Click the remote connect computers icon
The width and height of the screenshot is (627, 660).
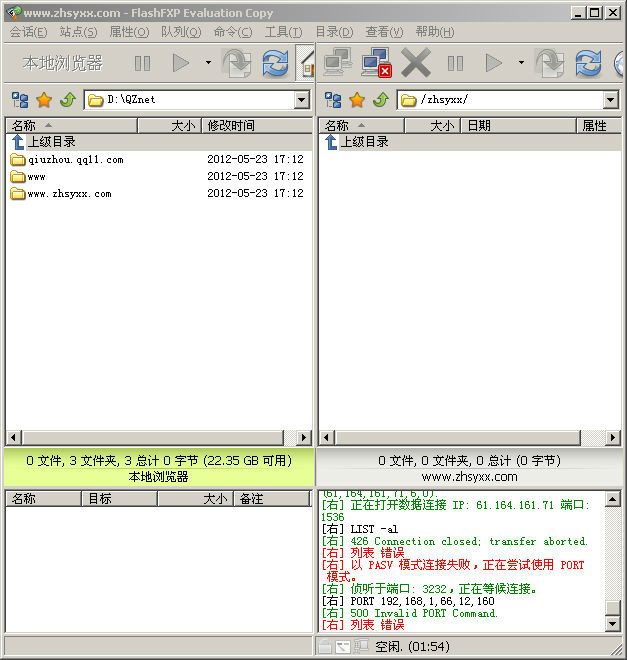tap(338, 62)
